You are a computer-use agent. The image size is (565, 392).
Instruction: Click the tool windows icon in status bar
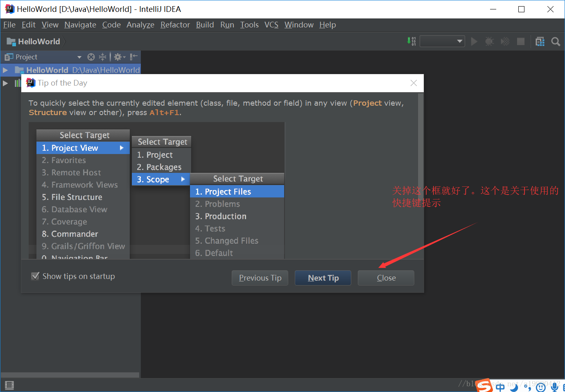pyautogui.click(x=9, y=385)
